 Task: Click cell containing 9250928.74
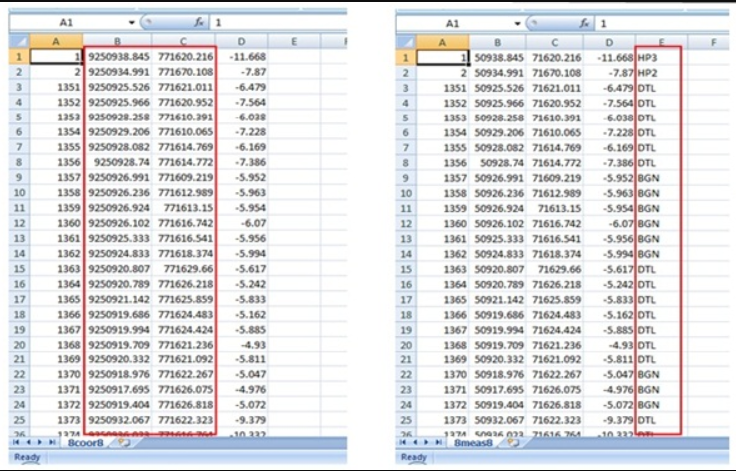pyautogui.click(x=118, y=162)
